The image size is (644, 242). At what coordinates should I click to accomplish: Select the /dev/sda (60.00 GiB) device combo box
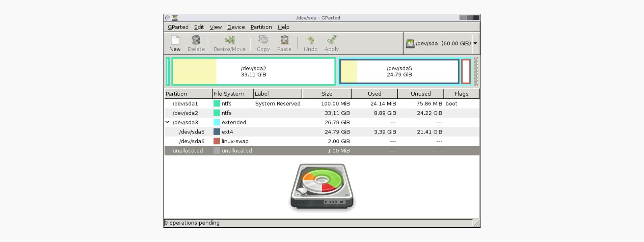(442, 44)
